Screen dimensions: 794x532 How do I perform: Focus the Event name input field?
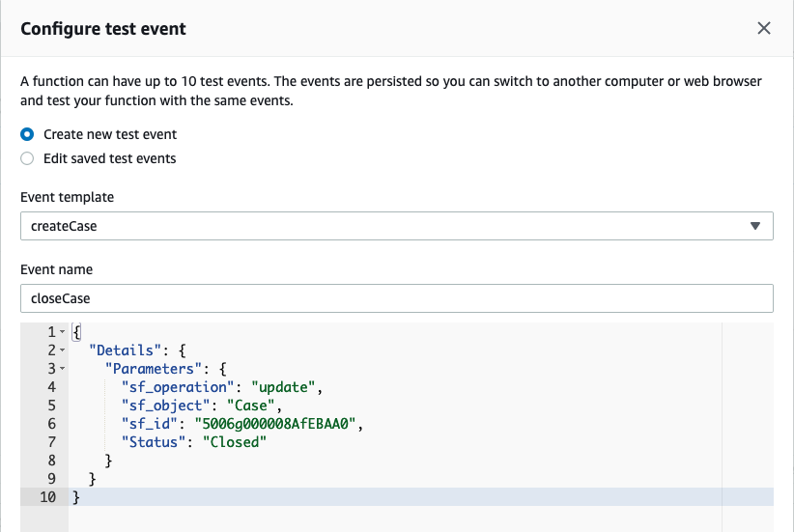pyautogui.click(x=396, y=298)
